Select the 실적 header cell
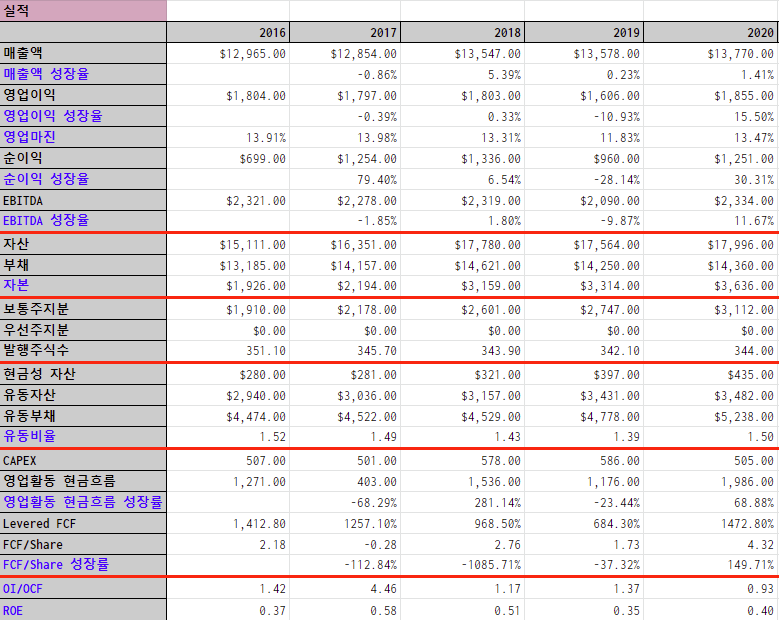 click(83, 10)
